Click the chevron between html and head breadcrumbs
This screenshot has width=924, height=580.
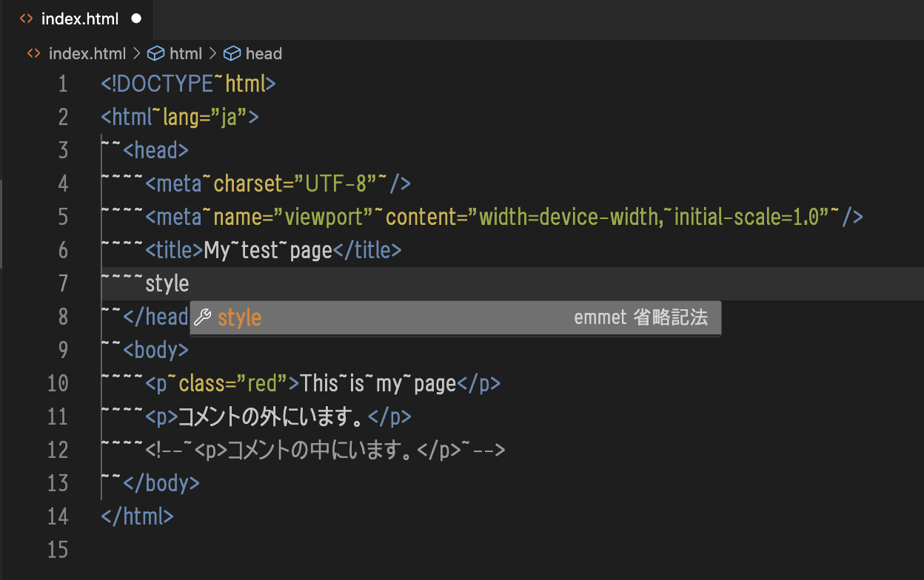(x=212, y=53)
